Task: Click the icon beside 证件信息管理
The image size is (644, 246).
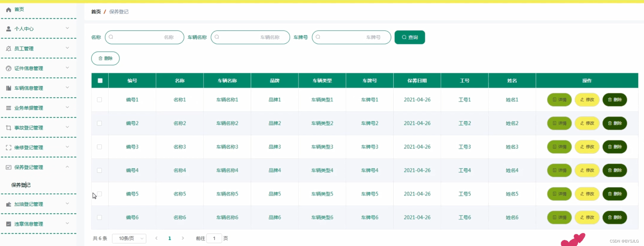Action: tap(9, 69)
